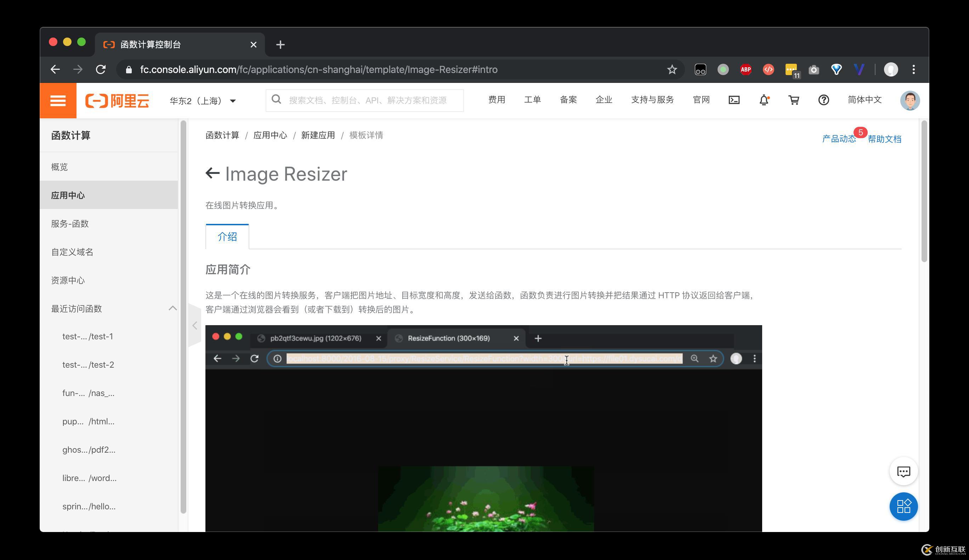Open recent function libre.../word...
This screenshot has width=969, height=560.
click(x=89, y=478)
